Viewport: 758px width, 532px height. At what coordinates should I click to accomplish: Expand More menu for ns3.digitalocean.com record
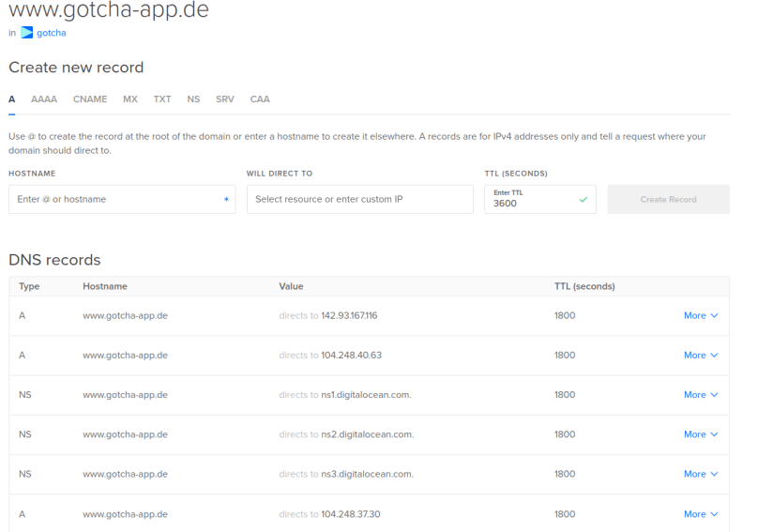point(701,474)
